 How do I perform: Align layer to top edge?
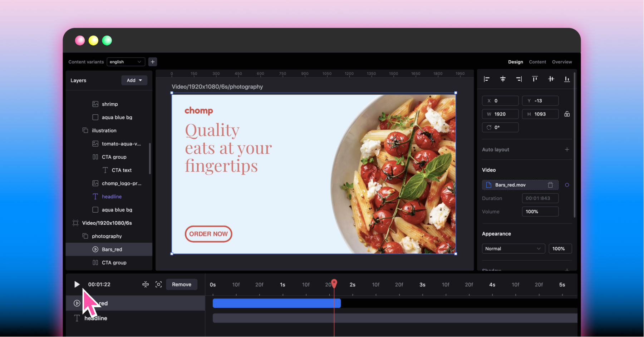click(535, 79)
